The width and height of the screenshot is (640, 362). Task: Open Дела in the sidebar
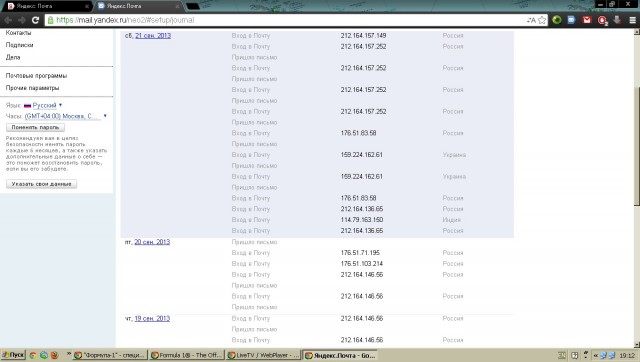pyautogui.click(x=13, y=57)
